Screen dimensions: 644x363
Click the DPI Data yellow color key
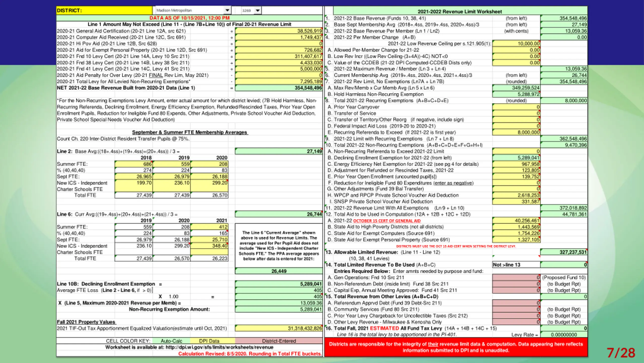click(x=209, y=341)
